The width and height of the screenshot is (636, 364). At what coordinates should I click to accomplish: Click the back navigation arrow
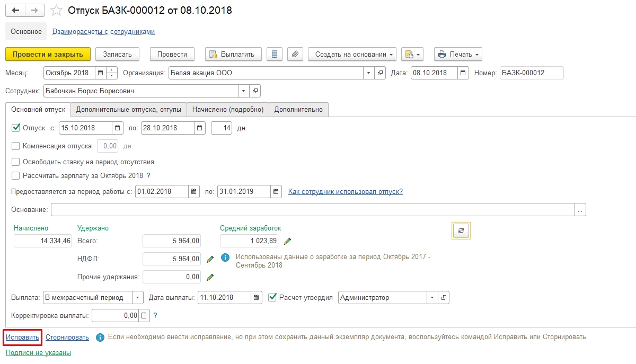click(x=15, y=11)
